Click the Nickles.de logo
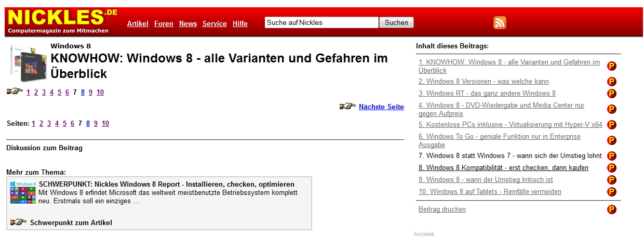 [62, 21]
